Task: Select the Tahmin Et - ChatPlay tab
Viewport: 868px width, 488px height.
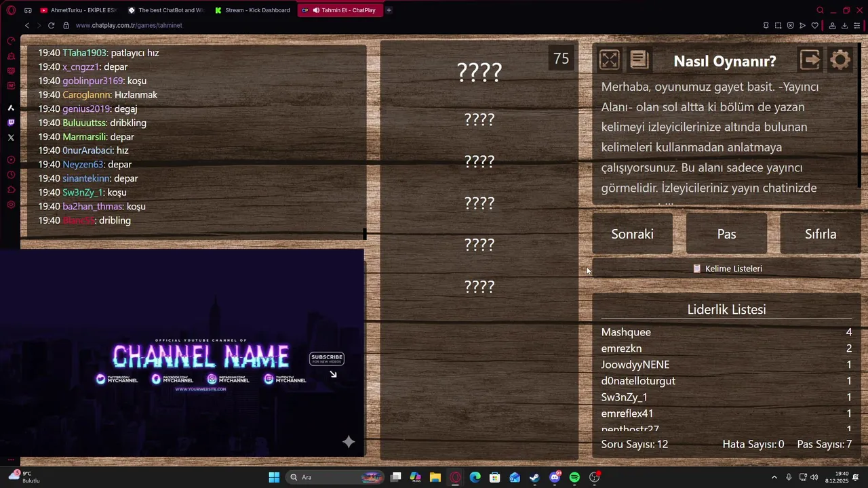Action: pos(340,10)
